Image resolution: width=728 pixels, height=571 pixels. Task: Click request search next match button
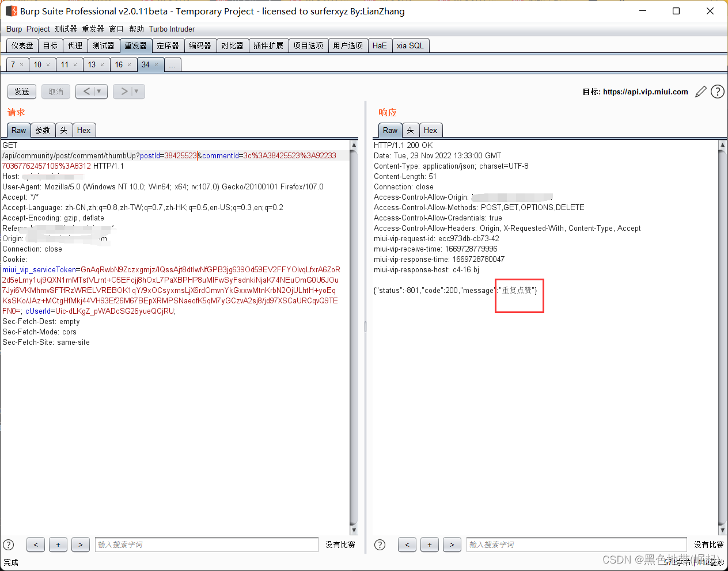pyautogui.click(x=81, y=545)
